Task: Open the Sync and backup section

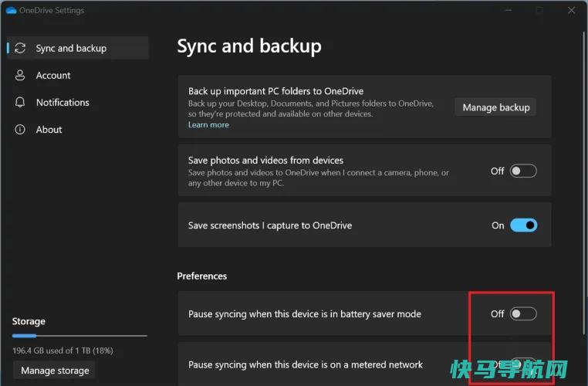Action: 78,48
